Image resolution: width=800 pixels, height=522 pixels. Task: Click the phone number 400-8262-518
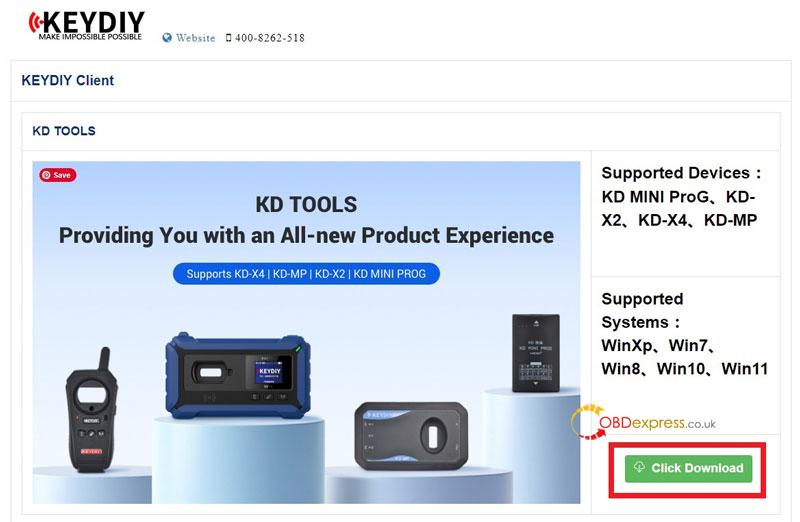(269, 38)
